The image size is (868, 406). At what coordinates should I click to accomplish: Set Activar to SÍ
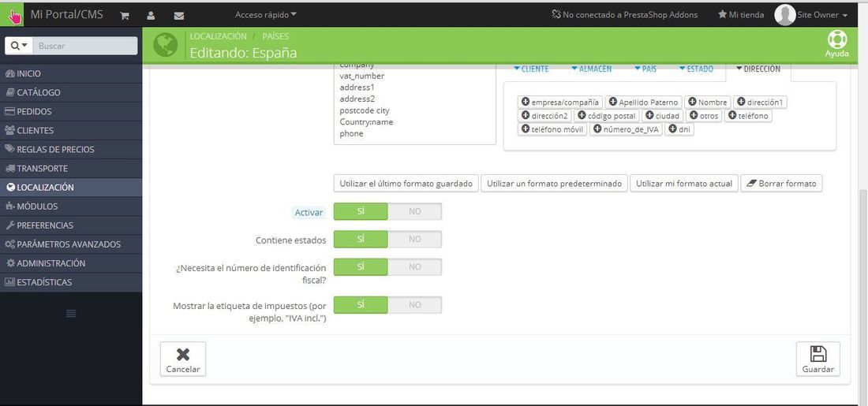coord(361,211)
